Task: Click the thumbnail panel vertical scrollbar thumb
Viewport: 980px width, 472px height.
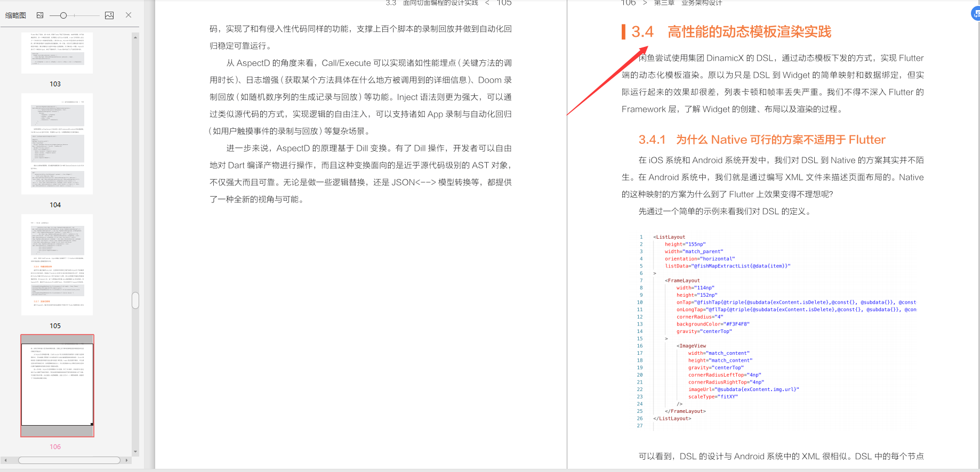Action: [x=135, y=300]
